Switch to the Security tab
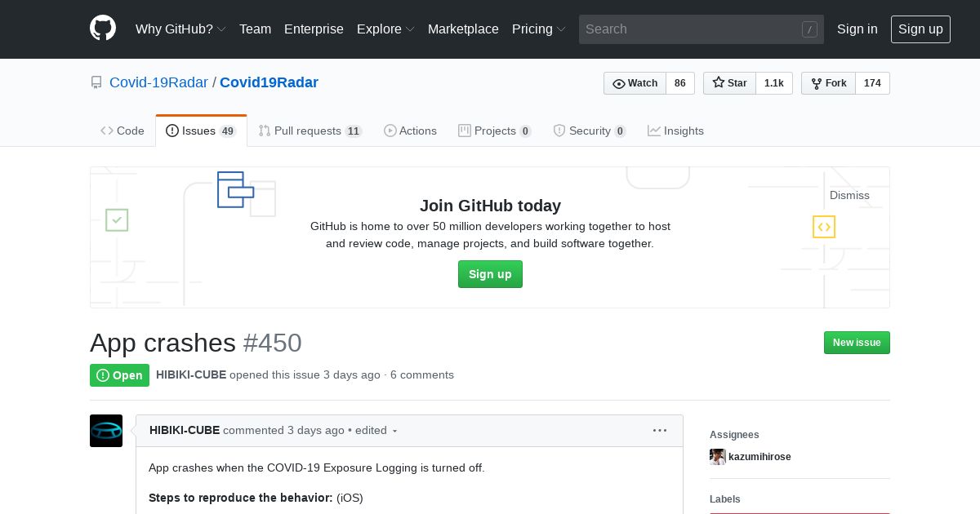The height and width of the screenshot is (514, 980). [590, 131]
